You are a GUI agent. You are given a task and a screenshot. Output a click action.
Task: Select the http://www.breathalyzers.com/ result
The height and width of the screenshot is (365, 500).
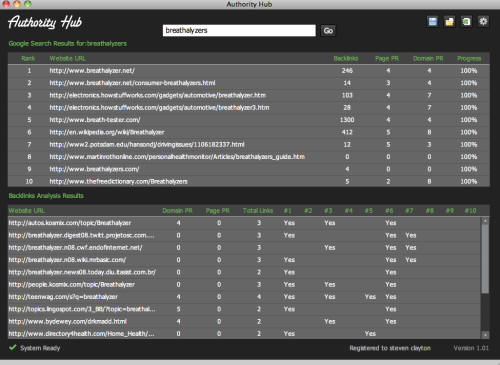(249, 169)
